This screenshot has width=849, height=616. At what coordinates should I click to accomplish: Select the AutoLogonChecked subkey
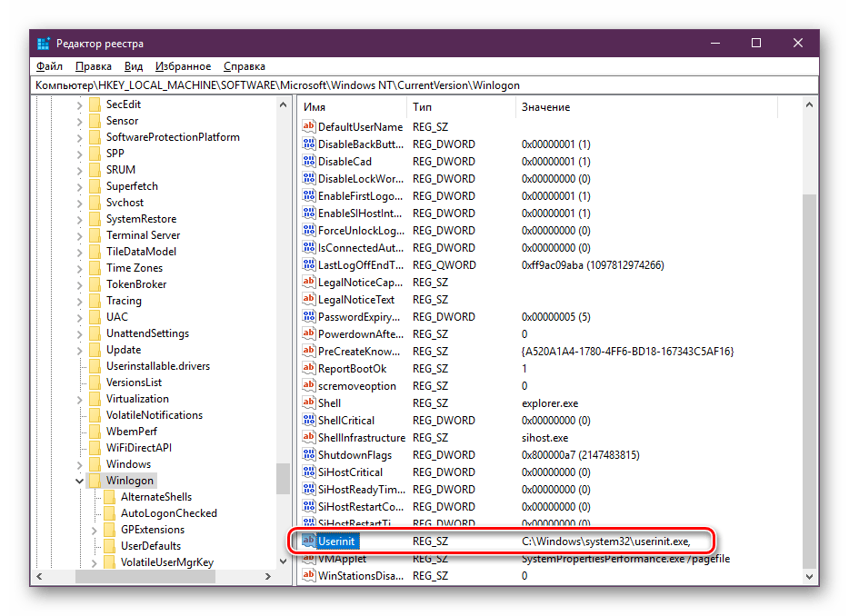pyautogui.click(x=168, y=513)
